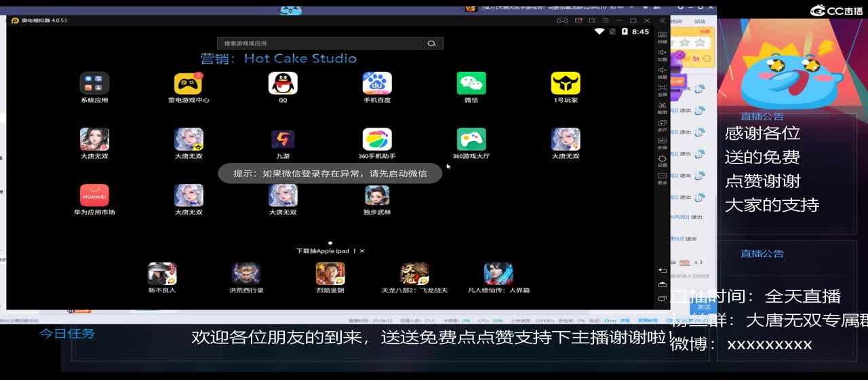This screenshot has width=868, height=380.
Task: Dismiss Apple ipad promo with × button
Action: 362,251
